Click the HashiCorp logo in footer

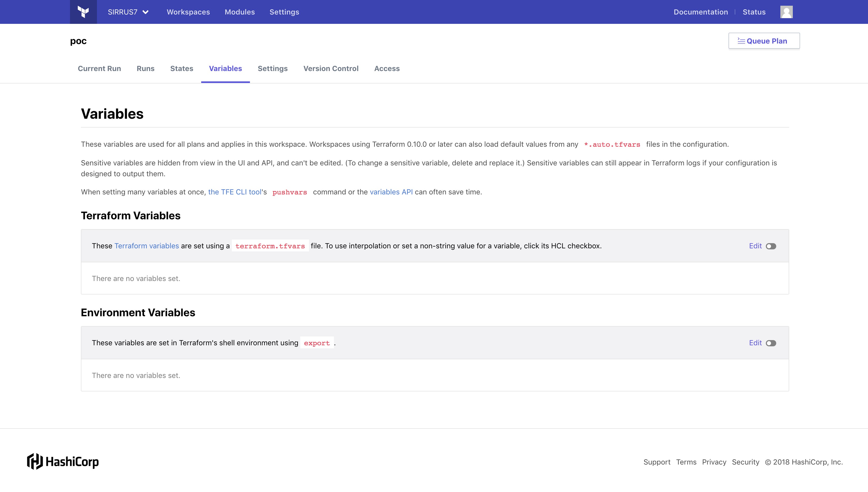(63, 461)
